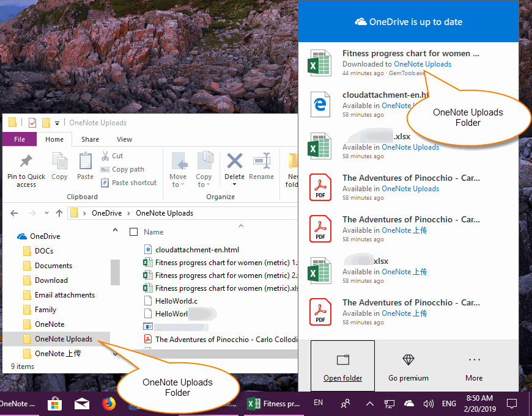532x416 pixels.
Task: Select cloudattachment-en.html in file list
Action: coord(191,250)
